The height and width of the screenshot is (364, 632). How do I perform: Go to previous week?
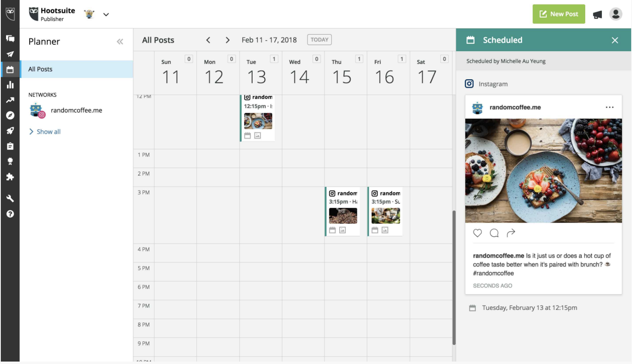click(x=208, y=40)
